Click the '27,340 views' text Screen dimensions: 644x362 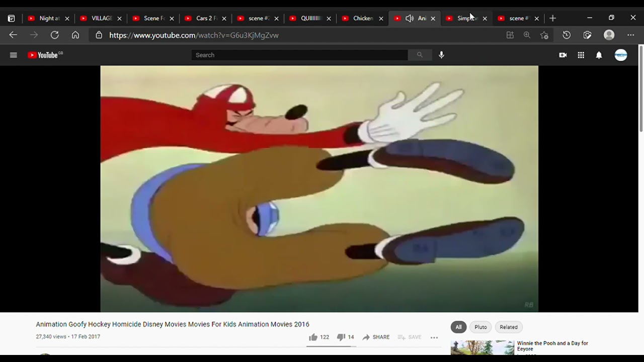tap(51, 337)
